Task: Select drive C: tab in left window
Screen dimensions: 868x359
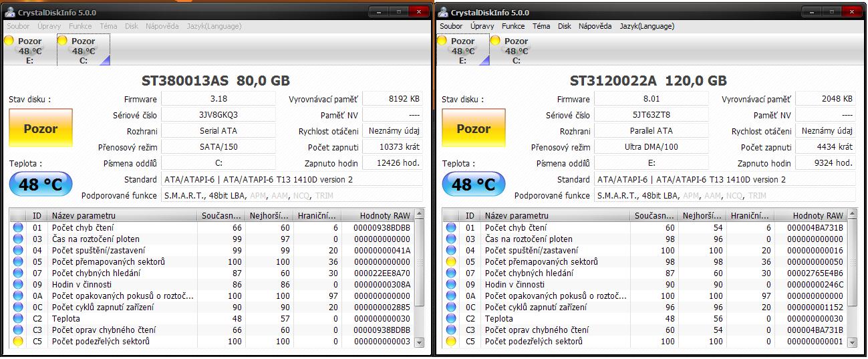Action: coord(84,50)
